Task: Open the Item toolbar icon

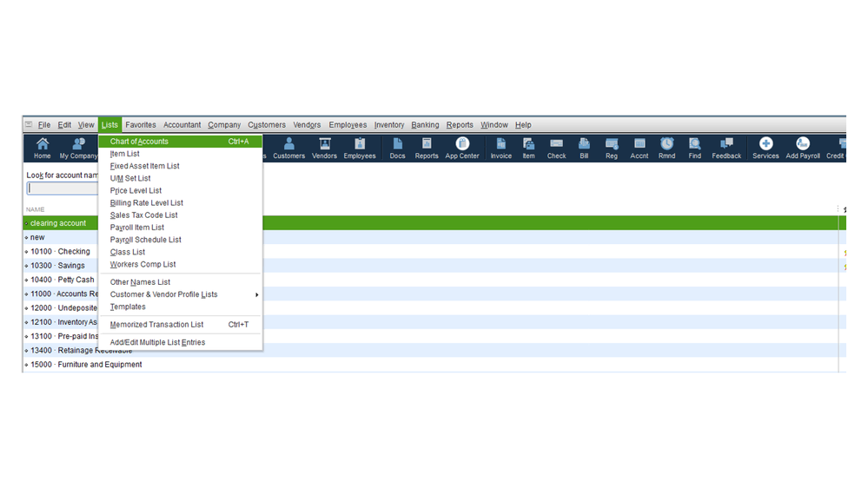Action: 528,148
